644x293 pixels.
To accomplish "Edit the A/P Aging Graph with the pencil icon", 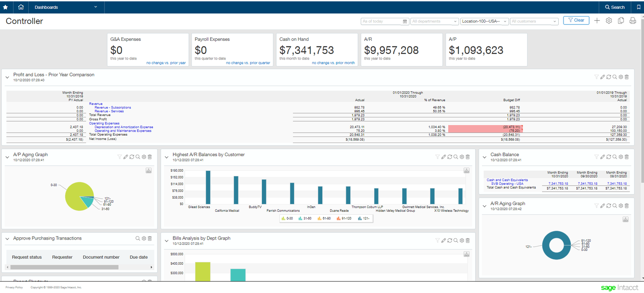I will [x=126, y=157].
